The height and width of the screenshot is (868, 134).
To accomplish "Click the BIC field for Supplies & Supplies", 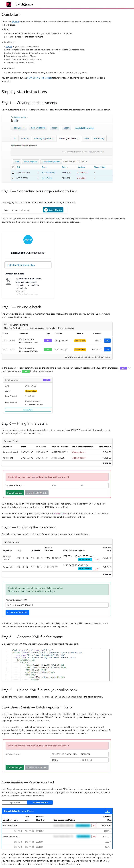I will 94,486.
